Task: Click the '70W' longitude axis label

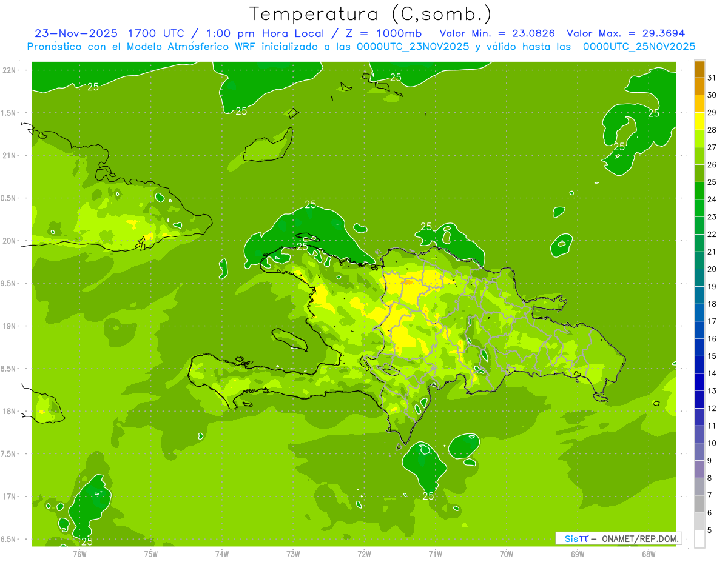Action: pyautogui.click(x=507, y=554)
